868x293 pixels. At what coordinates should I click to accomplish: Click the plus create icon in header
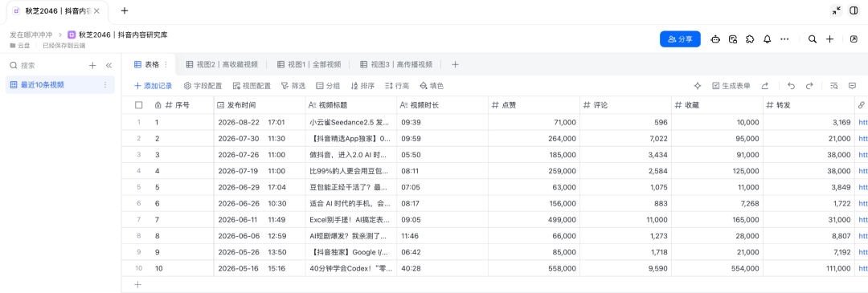click(x=829, y=39)
